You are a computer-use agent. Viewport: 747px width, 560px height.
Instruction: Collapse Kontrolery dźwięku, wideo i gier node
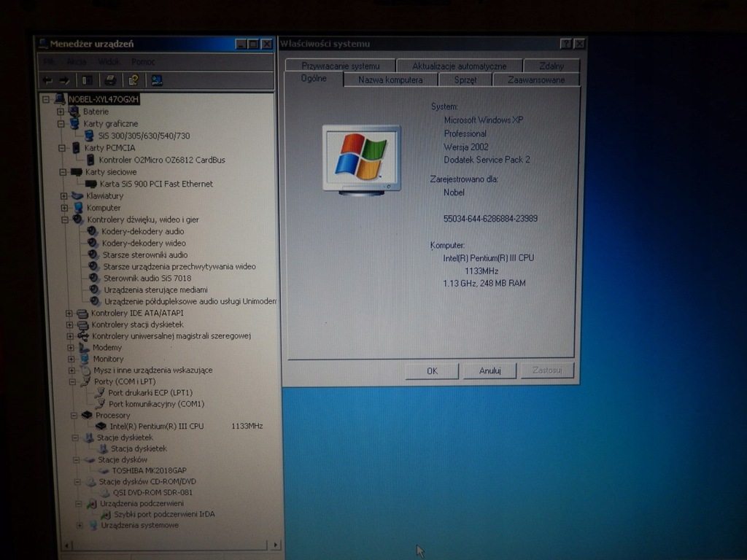pos(65,219)
